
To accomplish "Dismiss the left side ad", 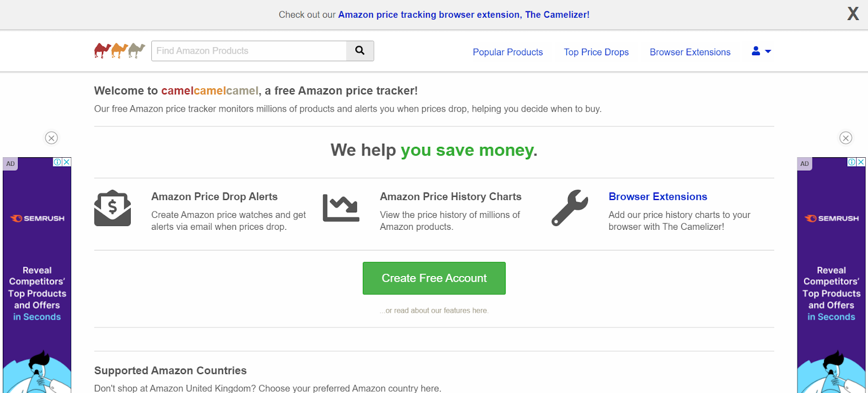I will 52,138.
